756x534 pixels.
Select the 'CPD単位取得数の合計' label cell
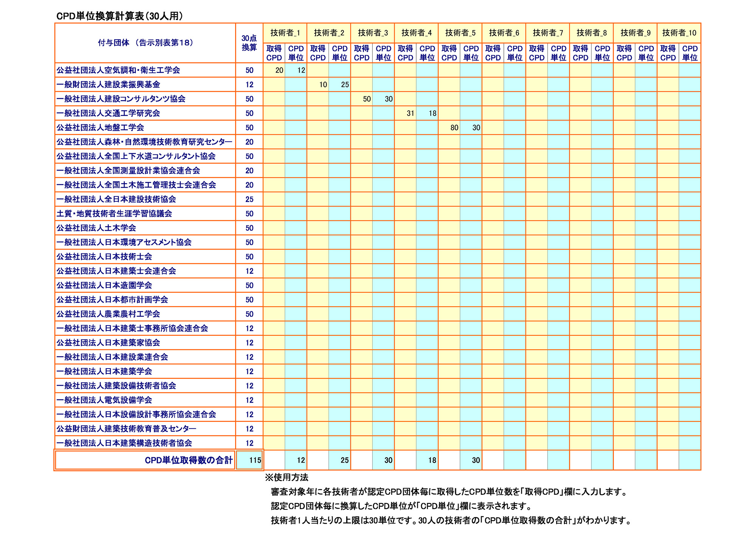click(x=145, y=460)
